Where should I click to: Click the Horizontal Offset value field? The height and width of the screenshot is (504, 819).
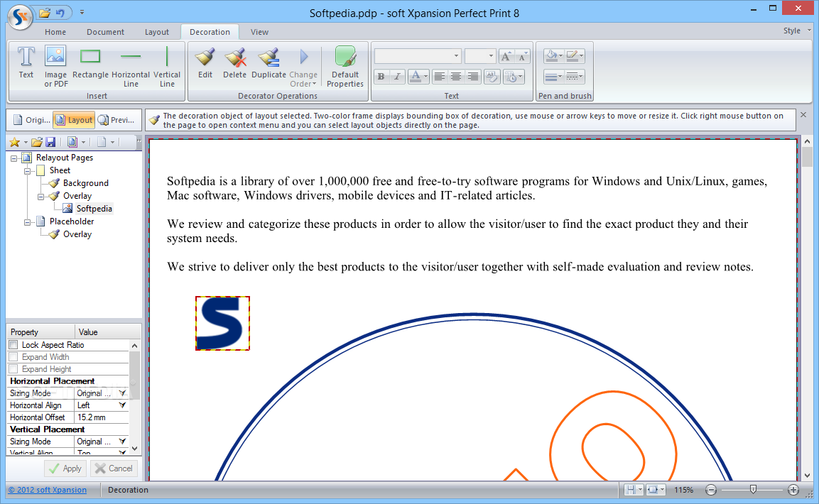(x=102, y=417)
